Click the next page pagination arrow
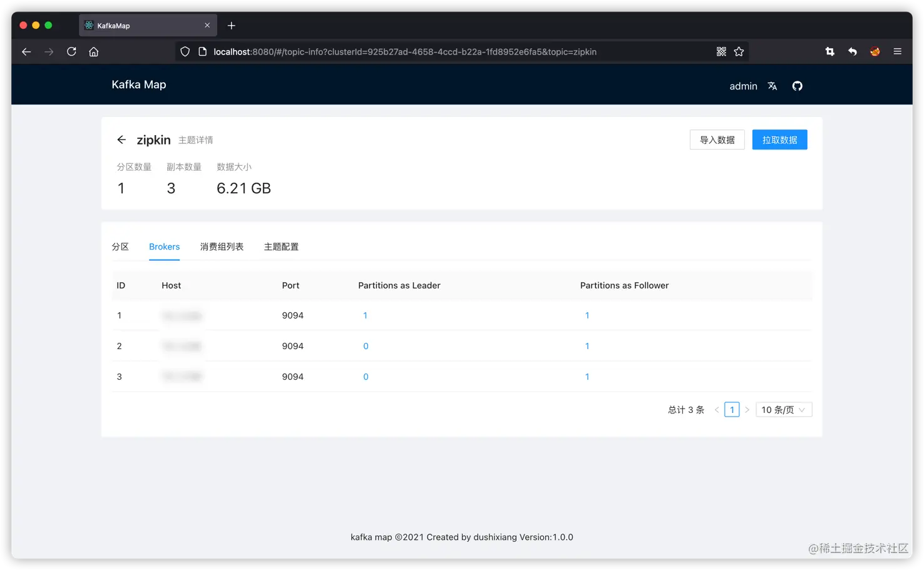 (x=747, y=410)
